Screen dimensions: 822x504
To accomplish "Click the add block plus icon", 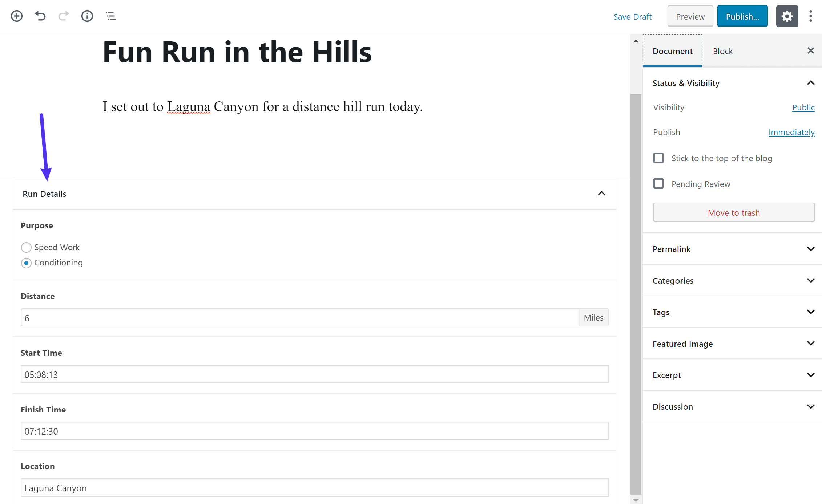I will point(16,15).
